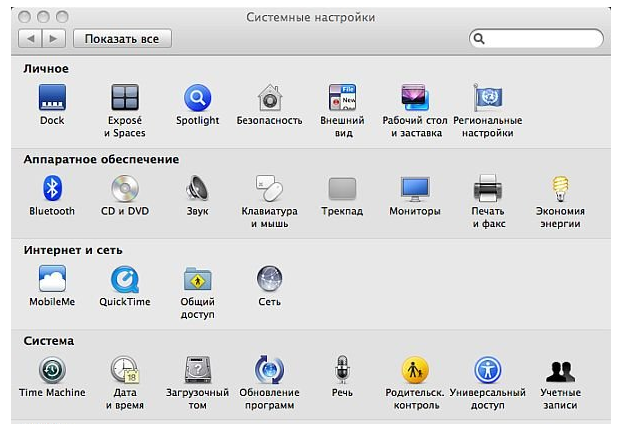The width and height of the screenshot is (619, 424).
Task: Open Учетные записи accounts icon
Action: point(560,371)
